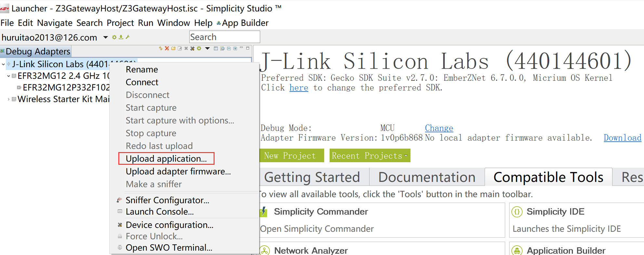644x255 pixels.
Task: Click the green wrench tools icon
Action: pyautogui.click(x=128, y=37)
